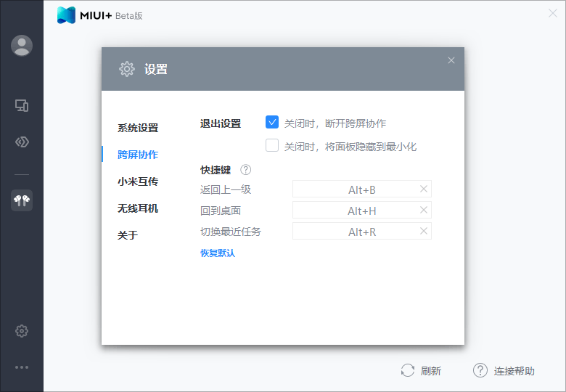The width and height of the screenshot is (566, 392).
Task: Click the 快捷键 help question mark icon
Action: [246, 170]
